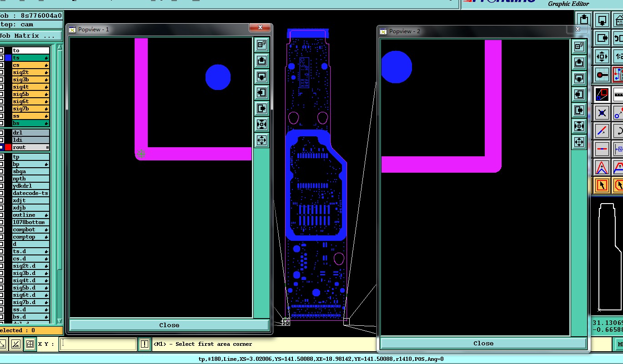Click the grid snap icon near X Y
This screenshot has width=623, height=364.
(30, 344)
